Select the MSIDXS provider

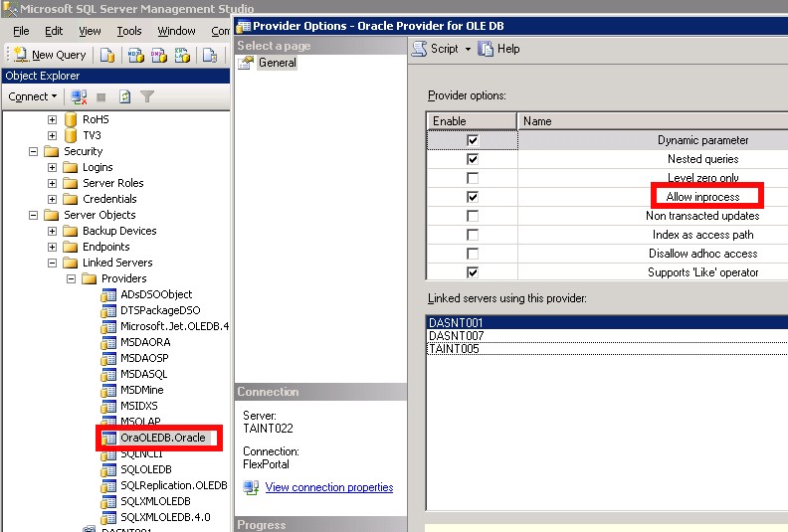tap(139, 406)
